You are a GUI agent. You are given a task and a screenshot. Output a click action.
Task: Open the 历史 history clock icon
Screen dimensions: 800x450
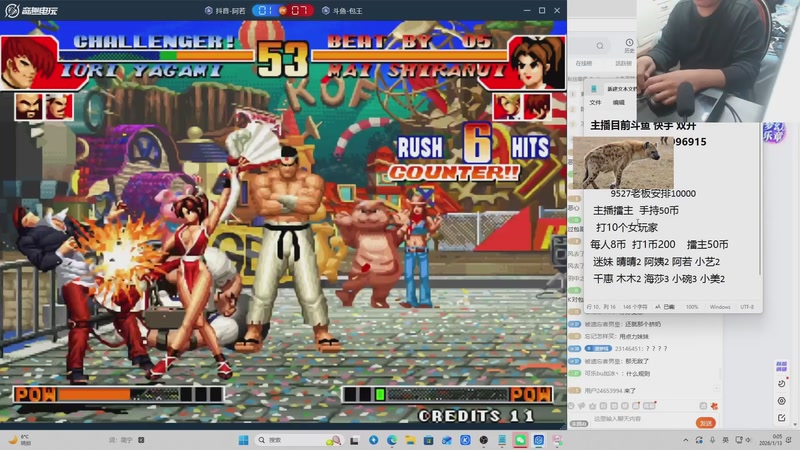tap(629, 45)
